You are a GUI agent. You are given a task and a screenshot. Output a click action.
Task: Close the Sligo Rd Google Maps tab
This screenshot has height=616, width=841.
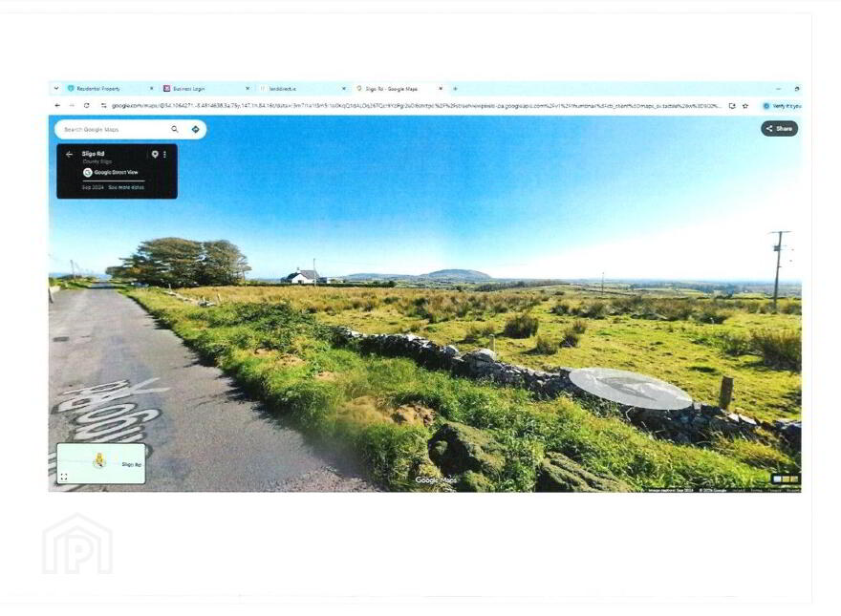[x=441, y=89]
